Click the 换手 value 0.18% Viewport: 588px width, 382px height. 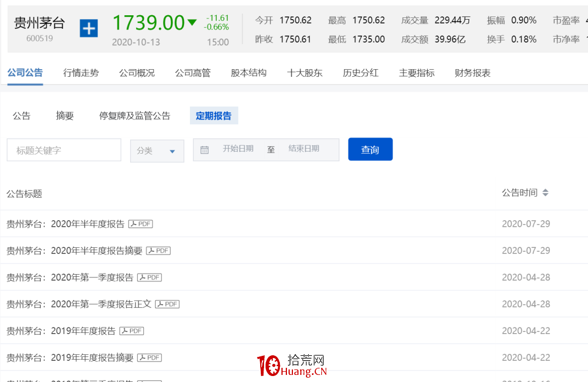coord(524,39)
